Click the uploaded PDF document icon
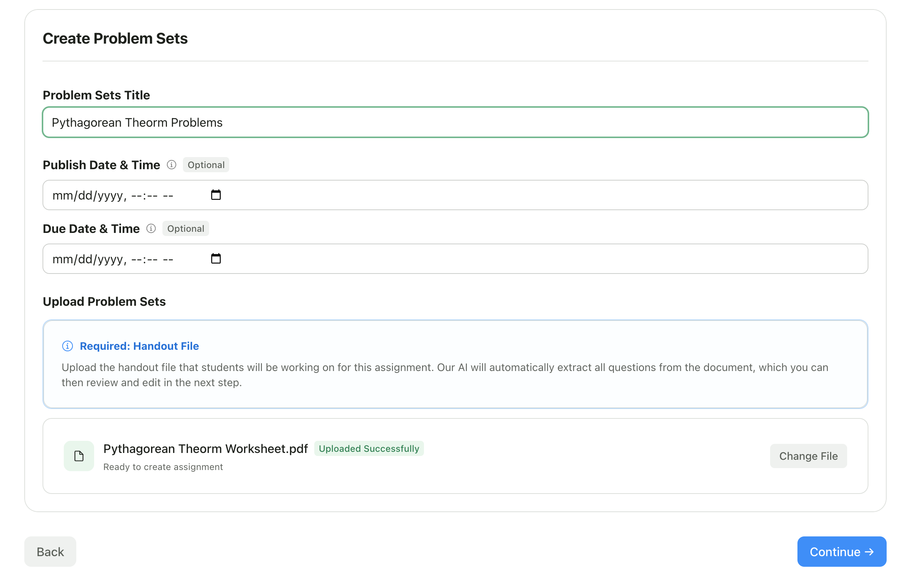917x588 pixels. 79,456
